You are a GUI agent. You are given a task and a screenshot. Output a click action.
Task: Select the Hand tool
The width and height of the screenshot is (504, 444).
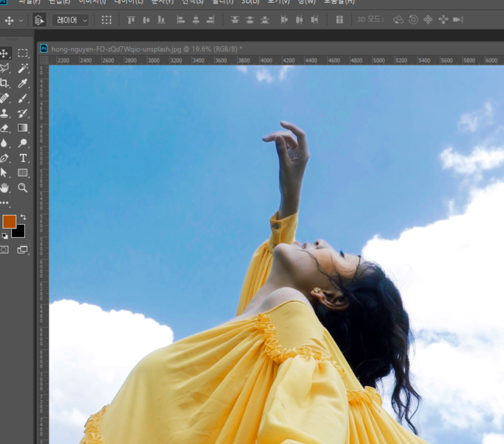[5, 188]
